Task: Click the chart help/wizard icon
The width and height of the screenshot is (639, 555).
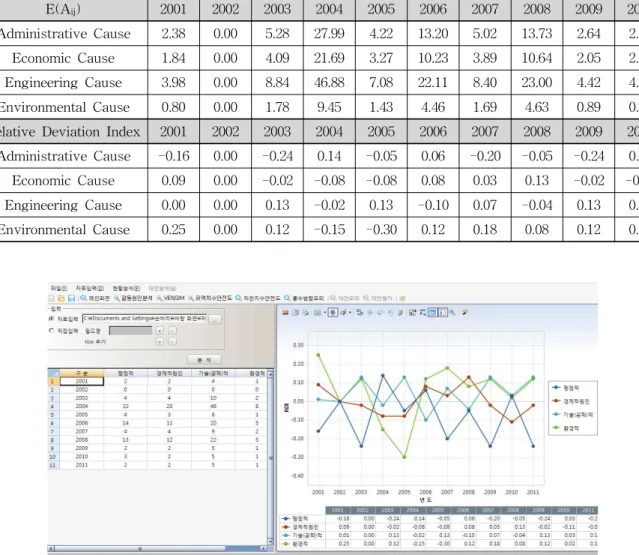Action: 465,313
